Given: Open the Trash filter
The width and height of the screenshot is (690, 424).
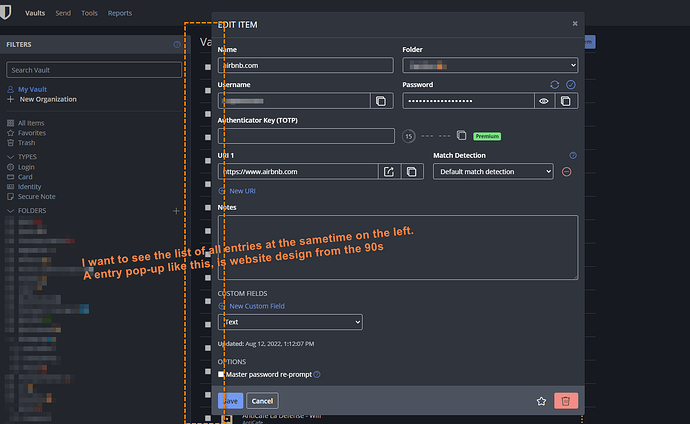Looking at the screenshot, I should pos(26,143).
